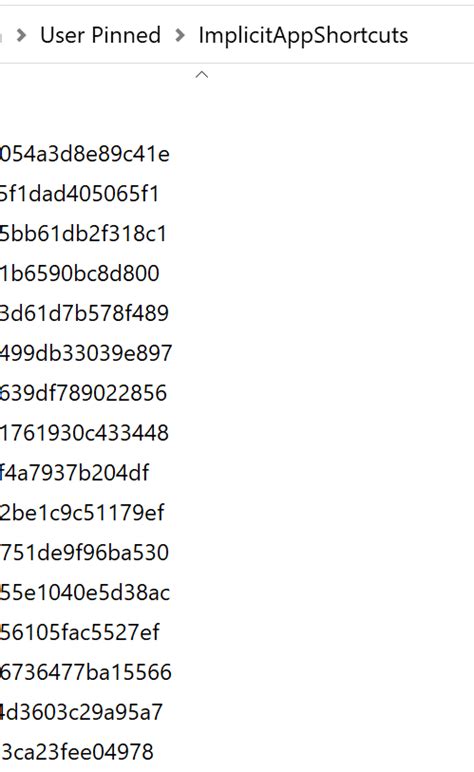Select folder ending in 6736477ba15566

coord(86,673)
